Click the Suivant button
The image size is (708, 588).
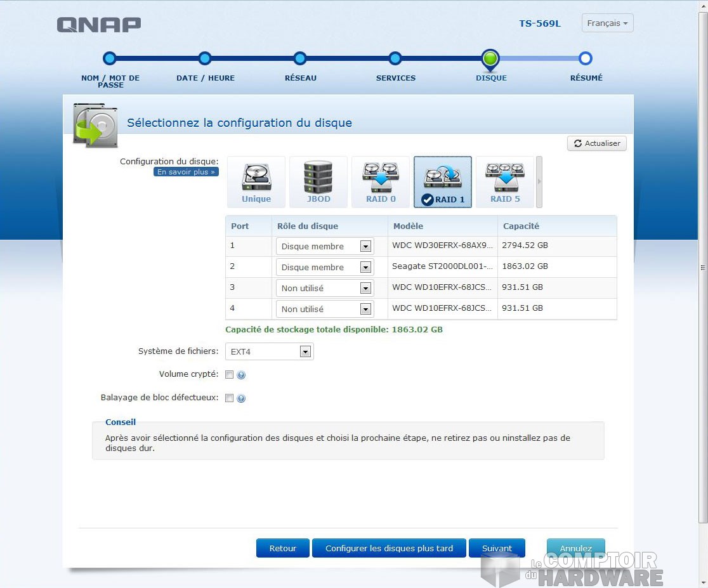497,548
